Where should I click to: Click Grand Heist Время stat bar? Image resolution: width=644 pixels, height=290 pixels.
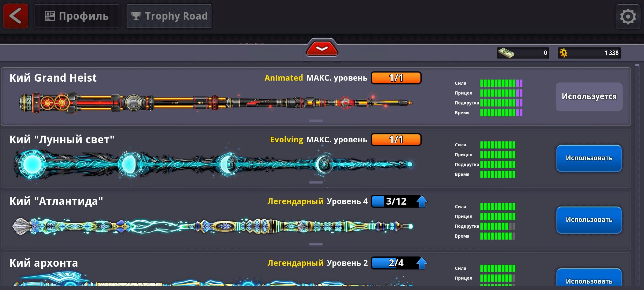click(x=501, y=113)
